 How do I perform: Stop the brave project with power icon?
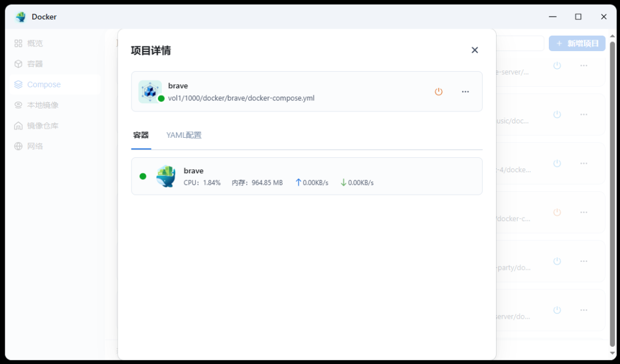pyautogui.click(x=439, y=91)
